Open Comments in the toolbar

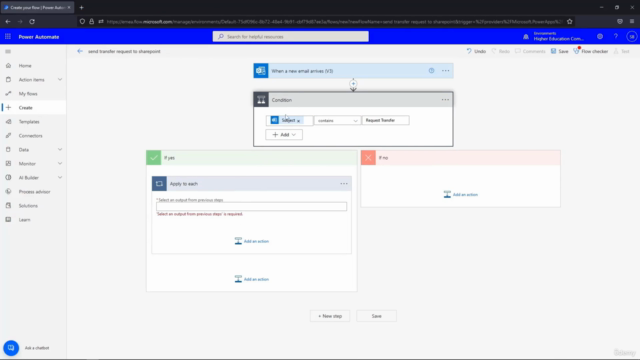click(x=530, y=51)
